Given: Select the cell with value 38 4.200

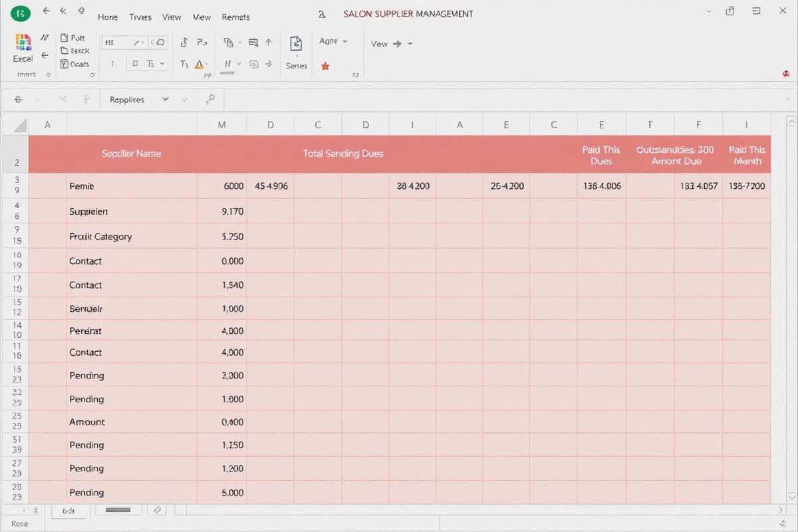Looking at the screenshot, I should (x=412, y=186).
